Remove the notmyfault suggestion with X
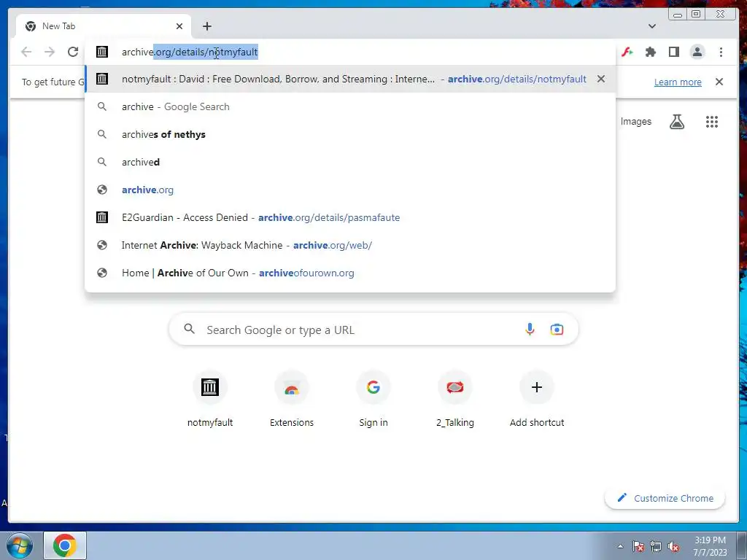747x560 pixels. [601, 79]
